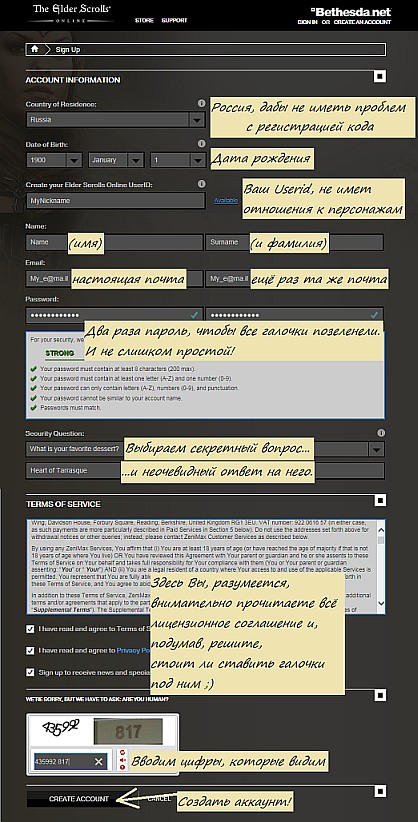Toggle the Privacy Policy agreement checkbox

click(30, 651)
